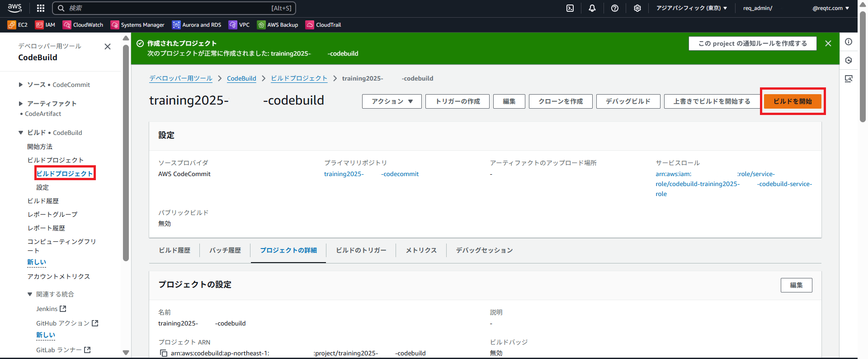Collapse ビルド CodeBuild section
Image resolution: width=868 pixels, height=359 pixels.
pyautogui.click(x=20, y=133)
